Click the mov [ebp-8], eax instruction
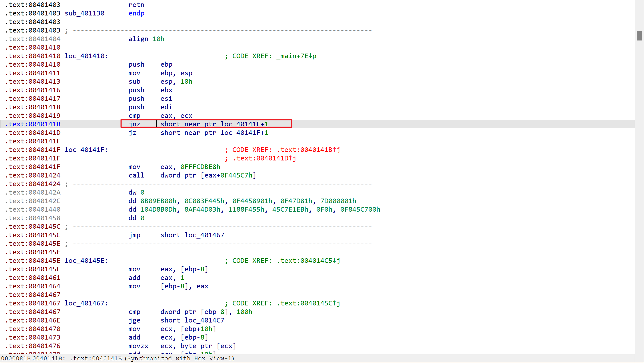The width and height of the screenshot is (644, 363). pos(168,286)
